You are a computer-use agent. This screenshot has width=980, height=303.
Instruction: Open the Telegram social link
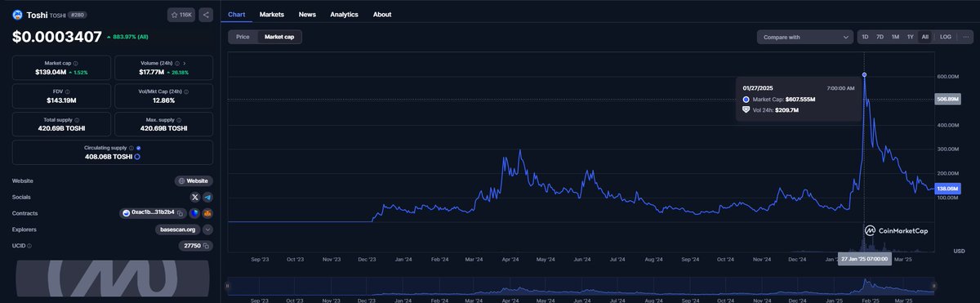[207, 197]
